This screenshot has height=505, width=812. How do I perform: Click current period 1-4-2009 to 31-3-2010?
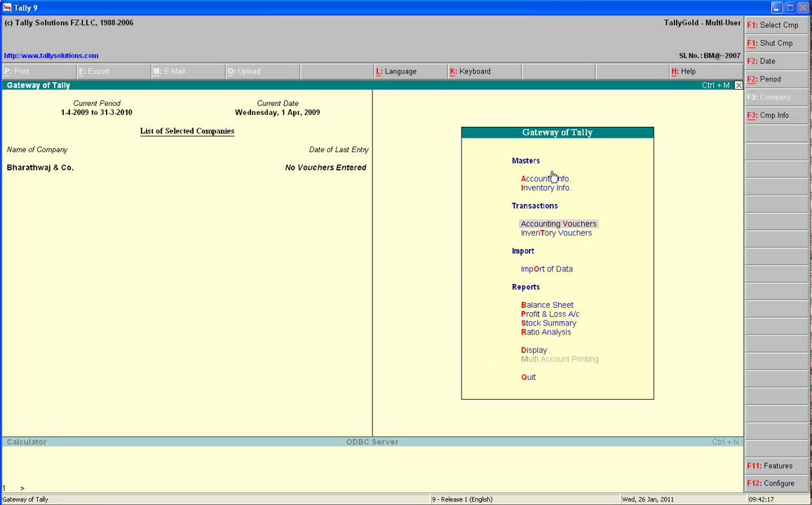pyautogui.click(x=97, y=112)
